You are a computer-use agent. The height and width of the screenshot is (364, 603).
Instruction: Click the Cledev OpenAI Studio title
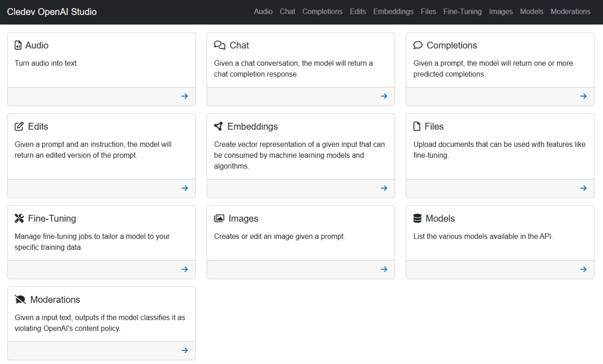tap(52, 11)
